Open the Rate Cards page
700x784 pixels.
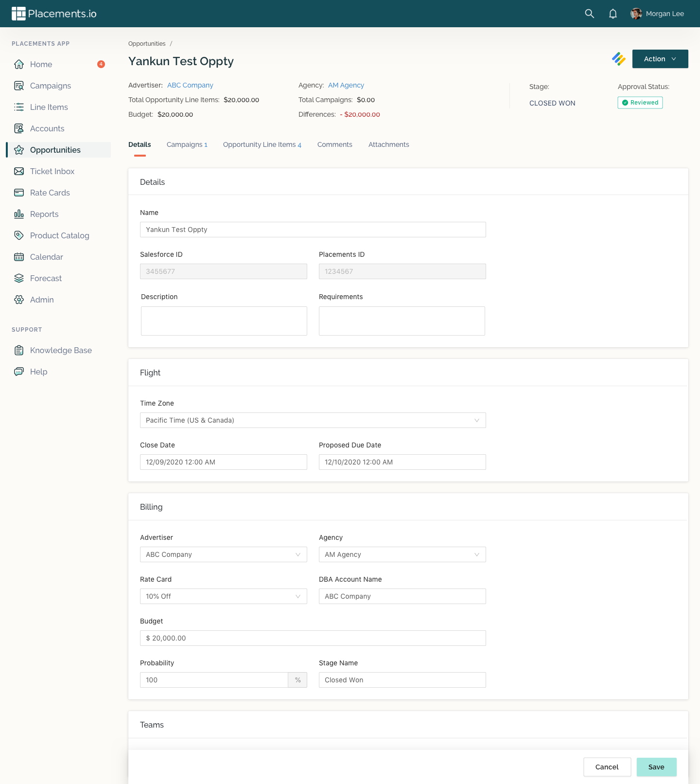click(50, 193)
